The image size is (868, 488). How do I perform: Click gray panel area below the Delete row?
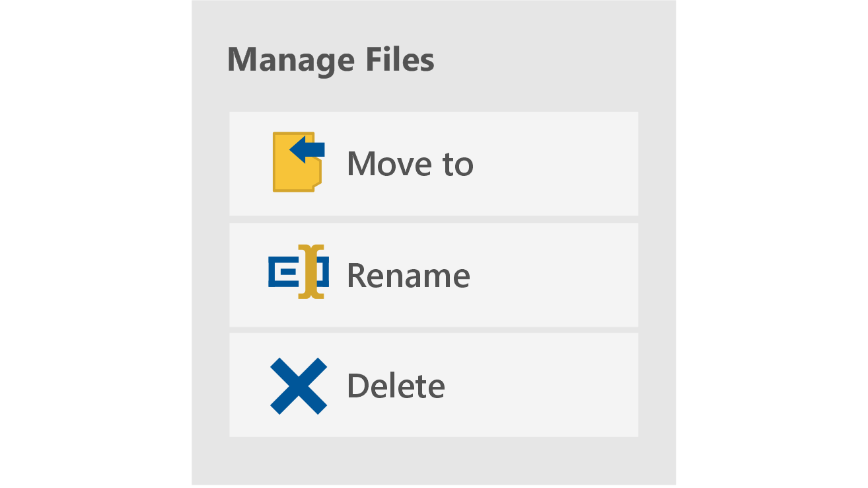tap(433, 462)
